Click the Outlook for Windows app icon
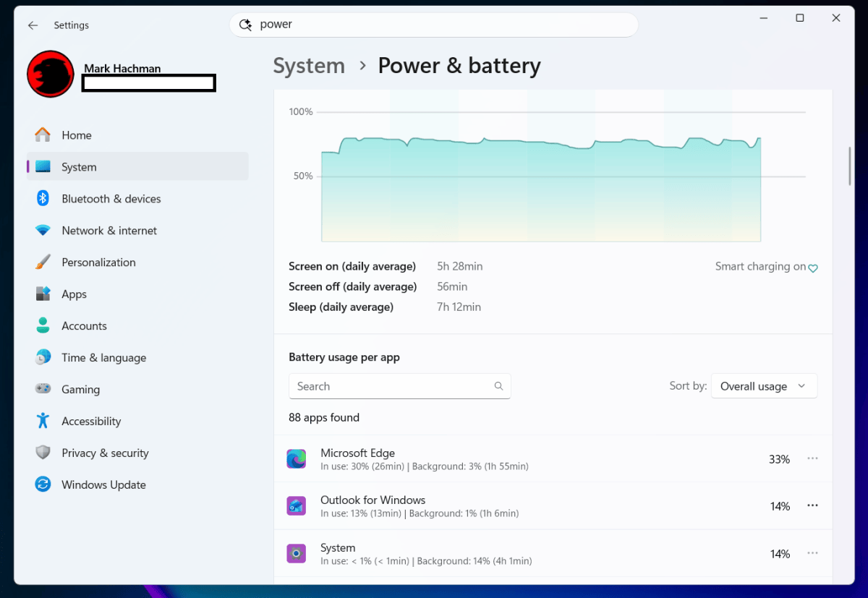This screenshot has width=868, height=598. click(x=297, y=506)
